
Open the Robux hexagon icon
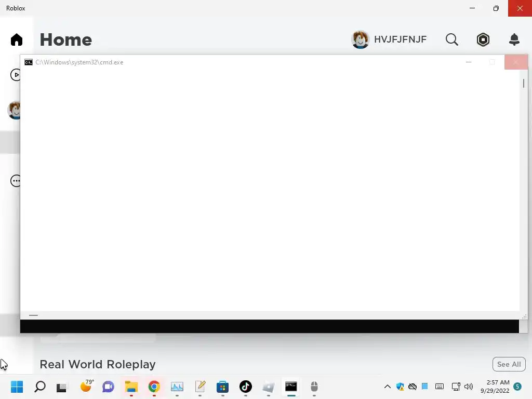pos(483,39)
